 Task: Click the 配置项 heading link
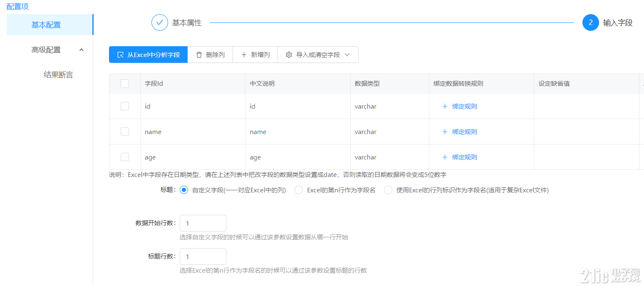coord(18,7)
